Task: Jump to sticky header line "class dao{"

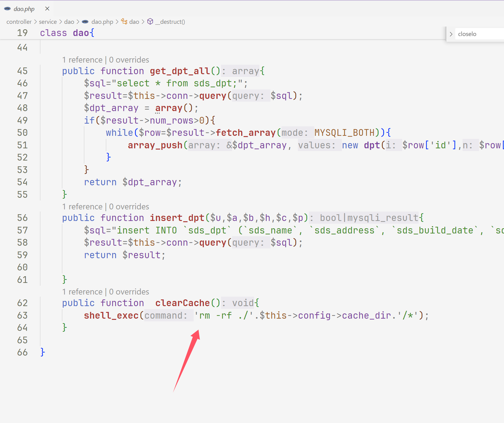Action: (67, 33)
